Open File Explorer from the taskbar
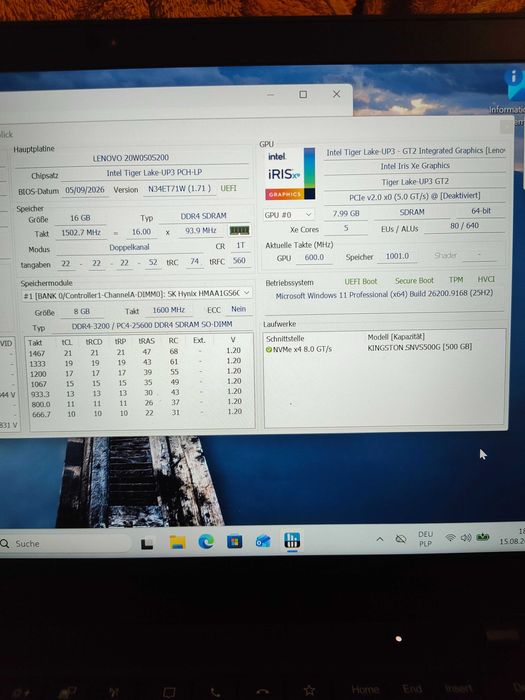The image size is (525, 700). tap(177, 542)
